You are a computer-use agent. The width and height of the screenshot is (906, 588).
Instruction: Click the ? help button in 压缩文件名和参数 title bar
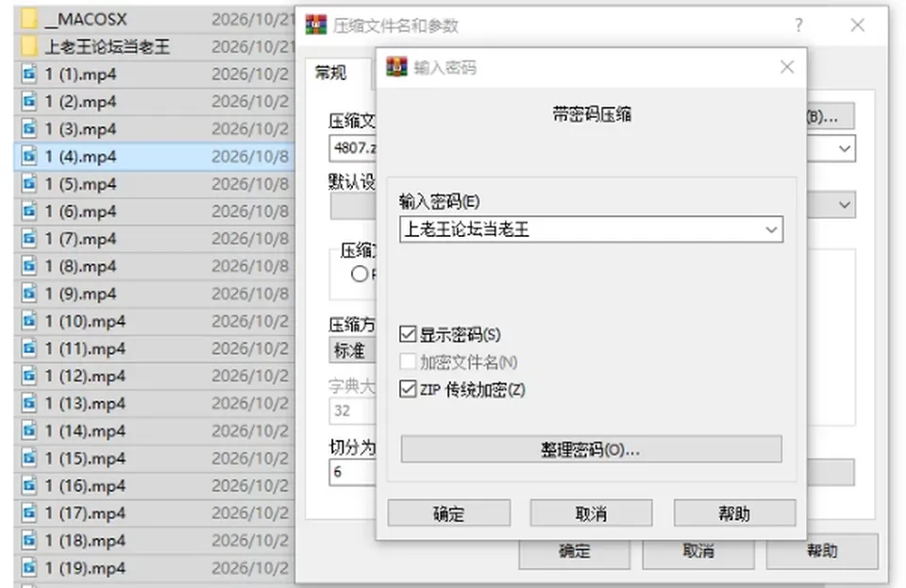pos(798,25)
